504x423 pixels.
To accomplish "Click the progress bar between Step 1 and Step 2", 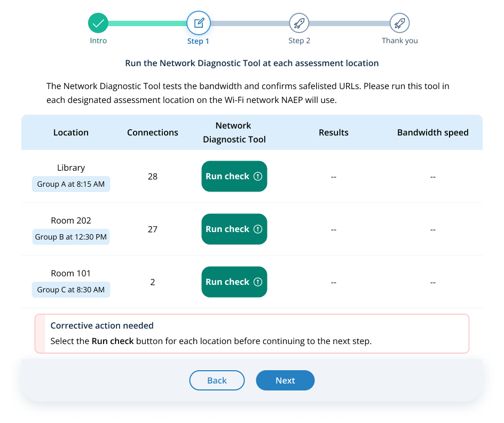I will coord(249,23).
